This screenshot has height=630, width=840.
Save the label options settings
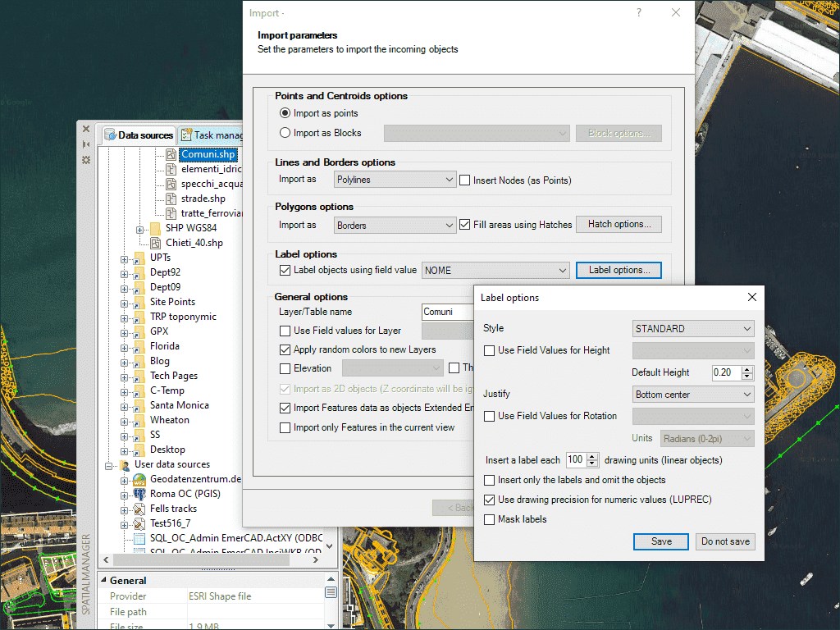click(660, 541)
